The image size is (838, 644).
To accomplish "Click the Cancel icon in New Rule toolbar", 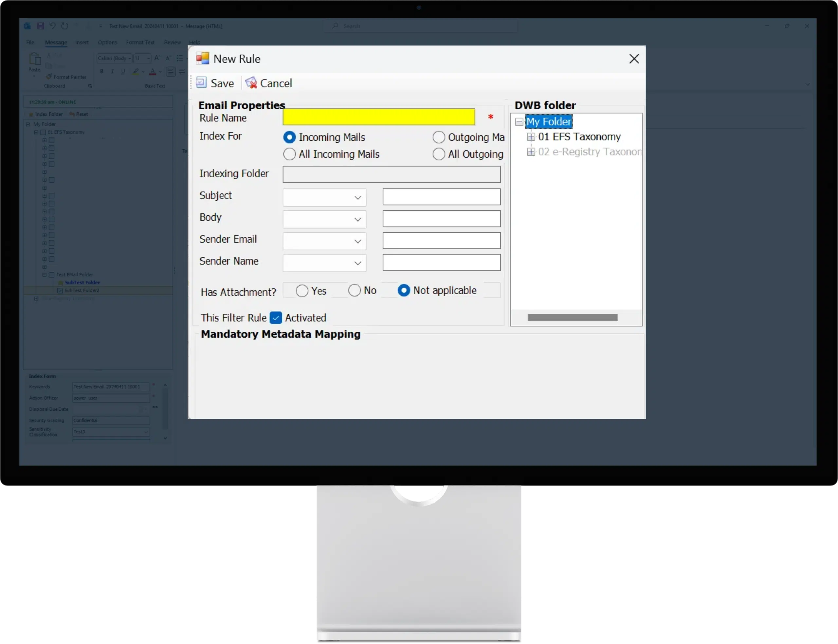I will pos(251,82).
